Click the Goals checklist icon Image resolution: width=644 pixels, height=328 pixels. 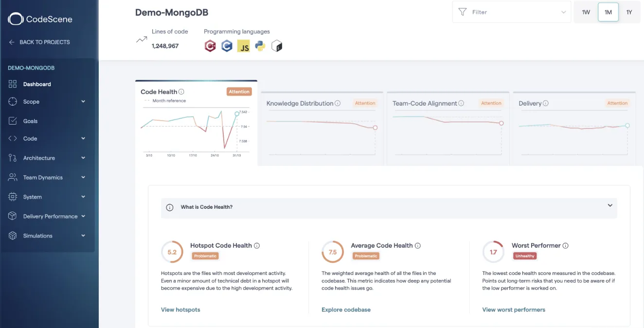[13, 121]
